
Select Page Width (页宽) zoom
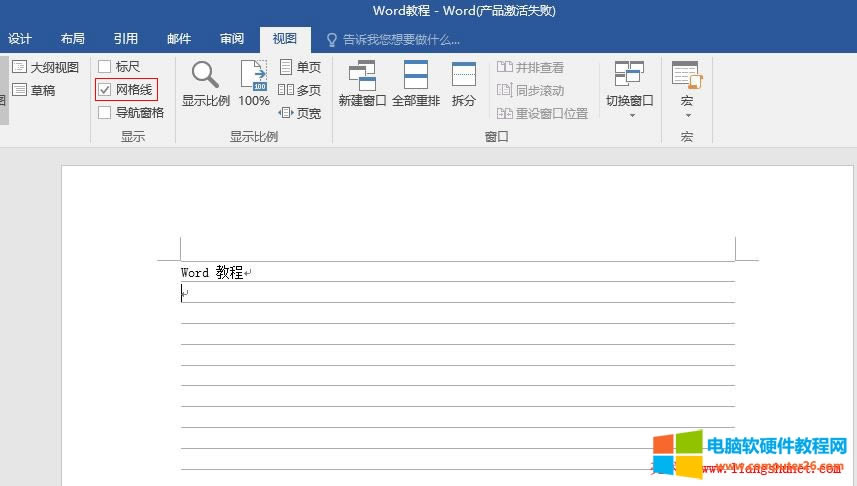point(300,113)
